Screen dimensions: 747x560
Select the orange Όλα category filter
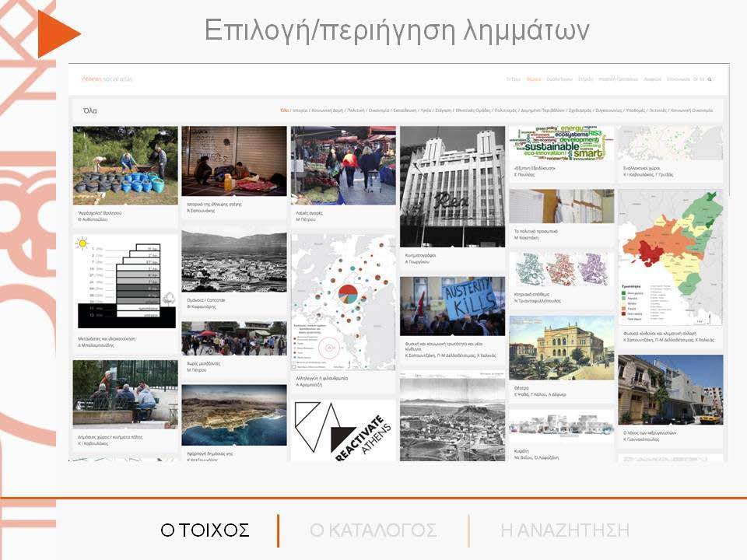pyautogui.click(x=285, y=110)
